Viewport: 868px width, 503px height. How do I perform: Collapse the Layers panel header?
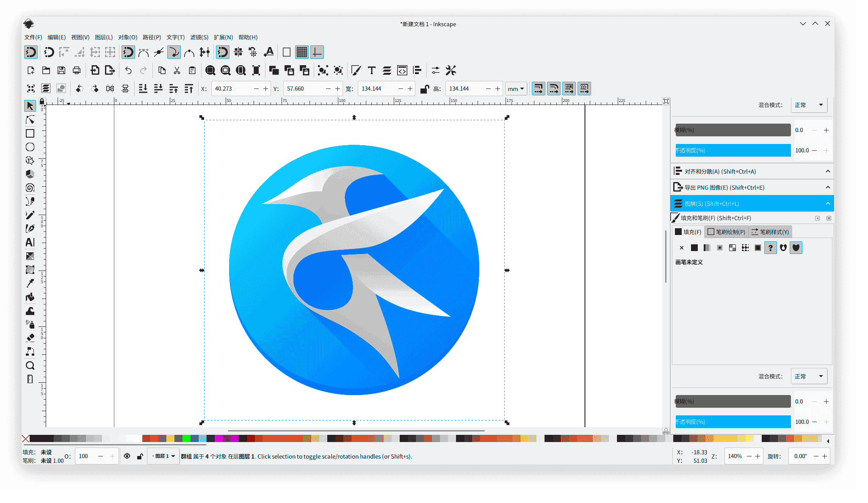point(828,203)
